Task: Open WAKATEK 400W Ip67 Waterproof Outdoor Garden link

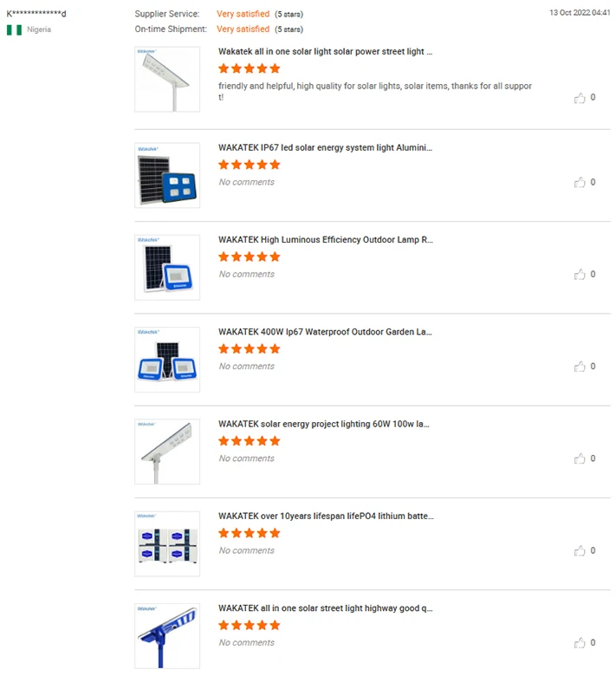Action: (x=325, y=332)
